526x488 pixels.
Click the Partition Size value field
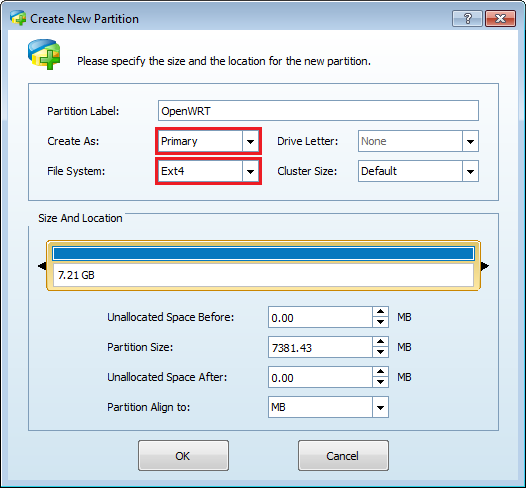[320, 347]
